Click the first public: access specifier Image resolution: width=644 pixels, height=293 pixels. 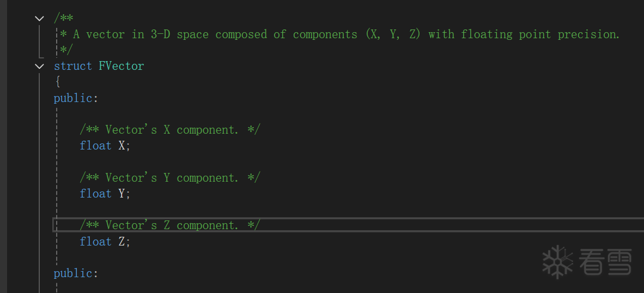coord(76,98)
